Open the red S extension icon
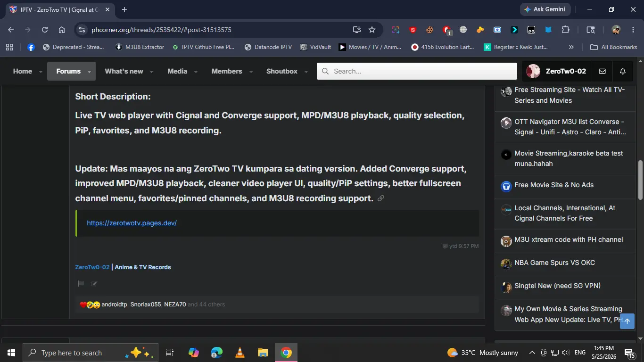The width and height of the screenshot is (644, 362). pos(413,30)
